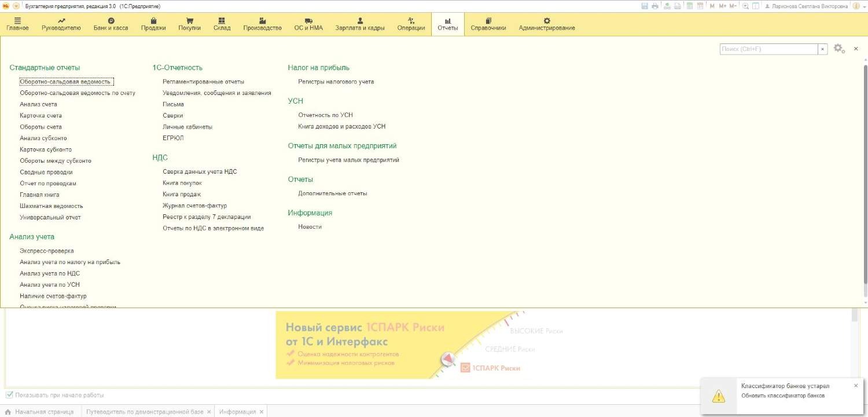Viewport: 868px width, 417px height.
Task: Click the Поиск (Ctrl+F) search field
Action: [x=768, y=49]
